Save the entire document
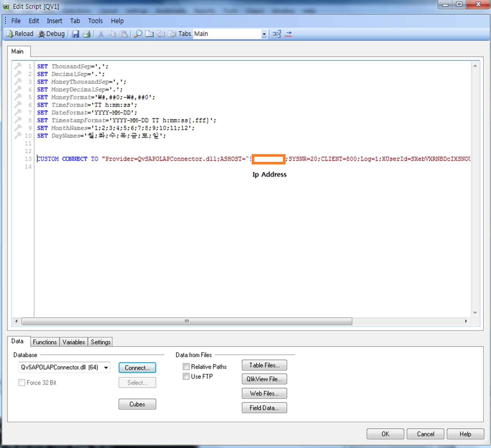491x448 pixels. click(75, 34)
